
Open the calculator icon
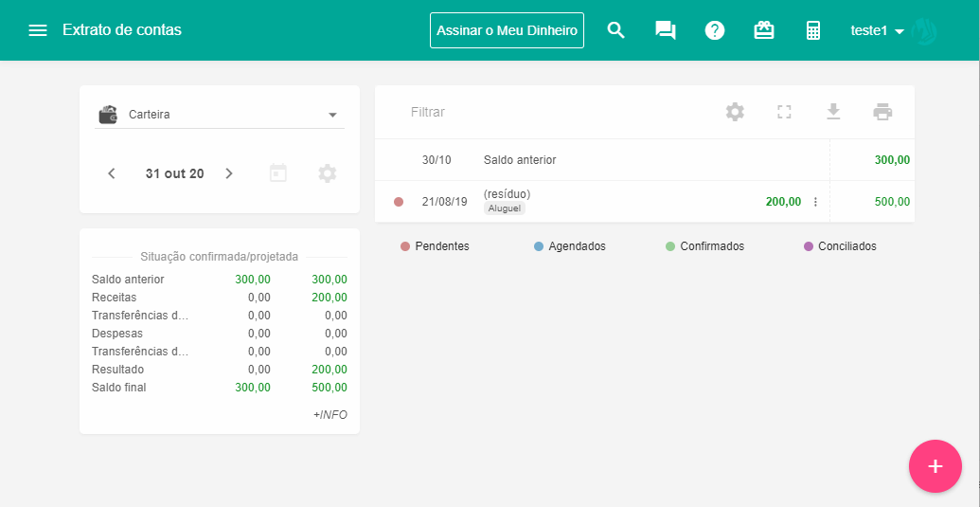pos(813,30)
